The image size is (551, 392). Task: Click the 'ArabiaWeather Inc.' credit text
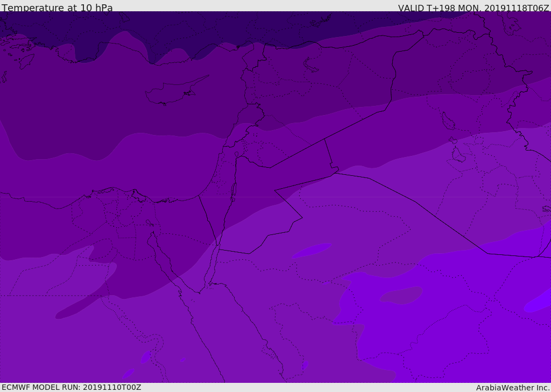click(513, 388)
